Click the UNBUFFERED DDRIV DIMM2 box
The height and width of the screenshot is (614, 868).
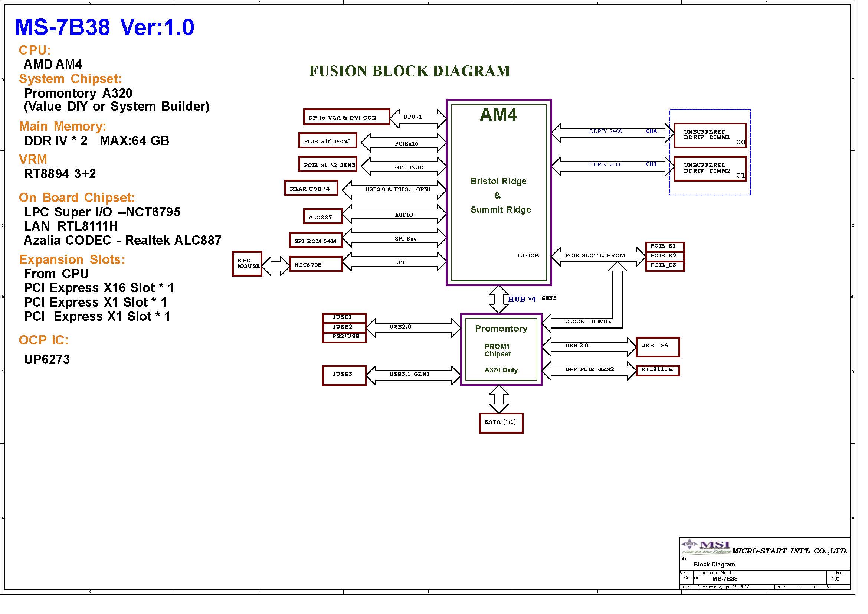(710, 169)
